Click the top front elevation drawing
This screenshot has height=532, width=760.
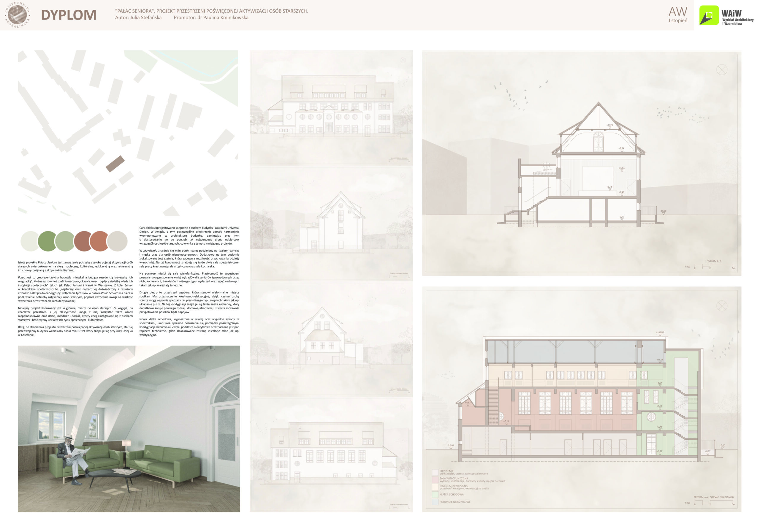(x=331, y=107)
